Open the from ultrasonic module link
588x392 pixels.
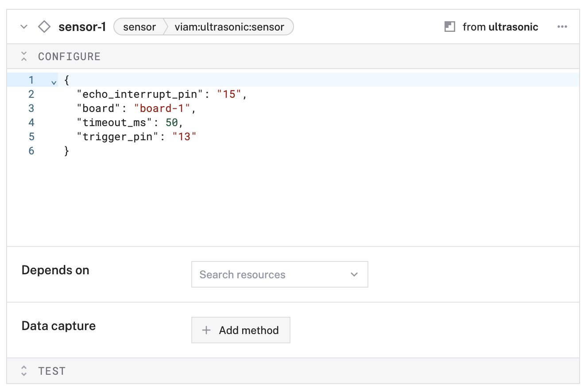500,27
